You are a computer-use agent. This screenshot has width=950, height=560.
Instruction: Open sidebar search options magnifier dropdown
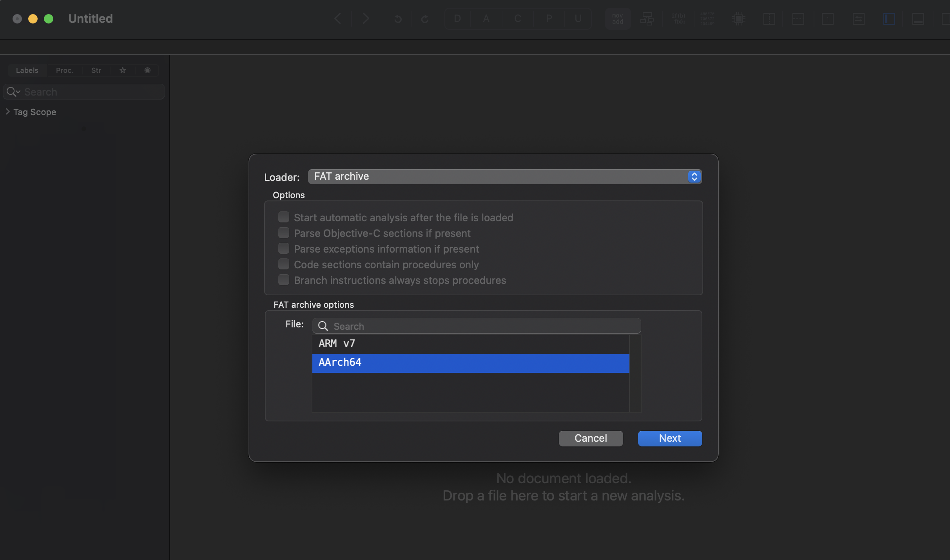coord(13,92)
